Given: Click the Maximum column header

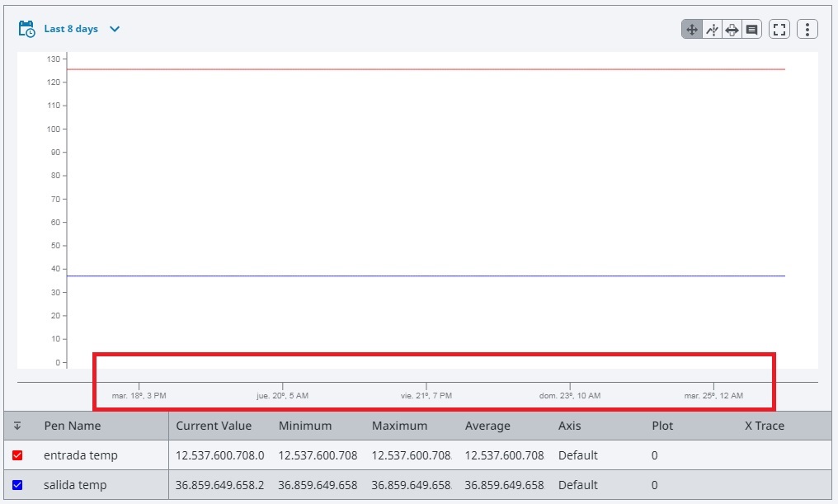Looking at the screenshot, I should point(400,426).
